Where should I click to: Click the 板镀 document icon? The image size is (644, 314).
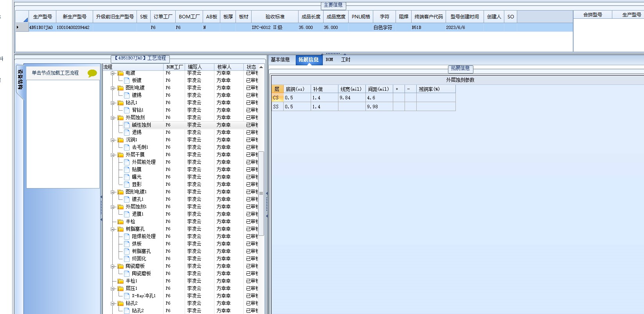click(x=127, y=81)
